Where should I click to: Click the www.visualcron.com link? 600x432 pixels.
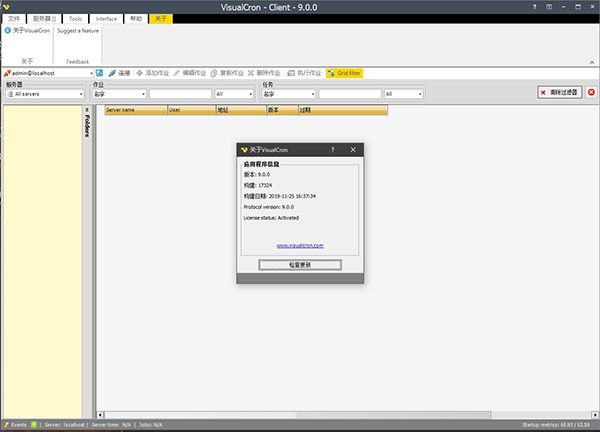300,246
